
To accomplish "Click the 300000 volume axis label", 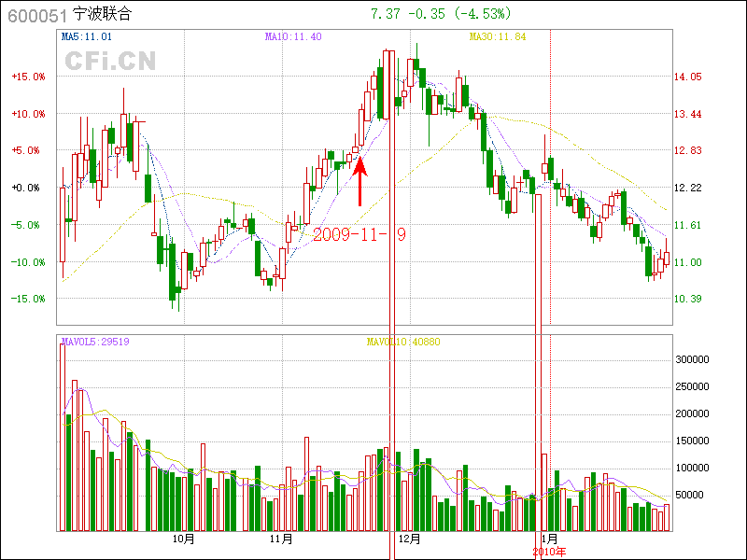I will tap(693, 359).
